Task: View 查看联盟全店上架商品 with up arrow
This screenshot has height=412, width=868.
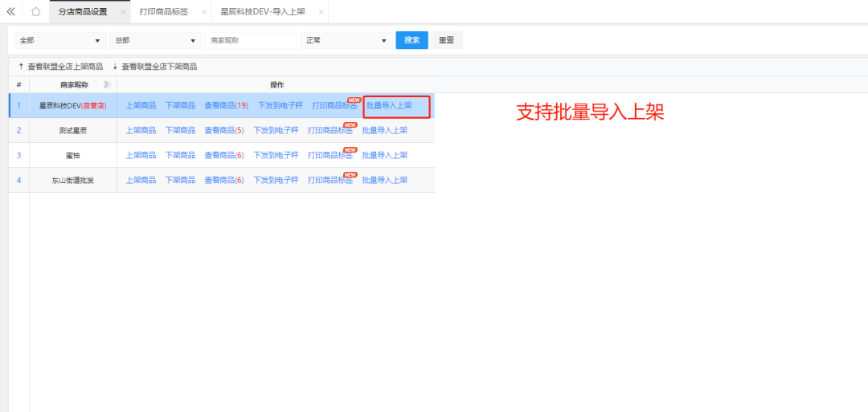Action: 60,67
